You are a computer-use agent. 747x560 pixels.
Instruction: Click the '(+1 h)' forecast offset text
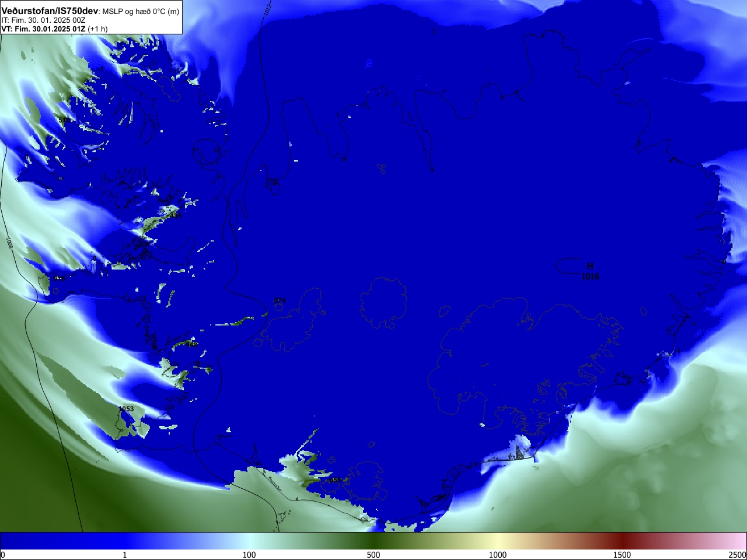point(97,29)
